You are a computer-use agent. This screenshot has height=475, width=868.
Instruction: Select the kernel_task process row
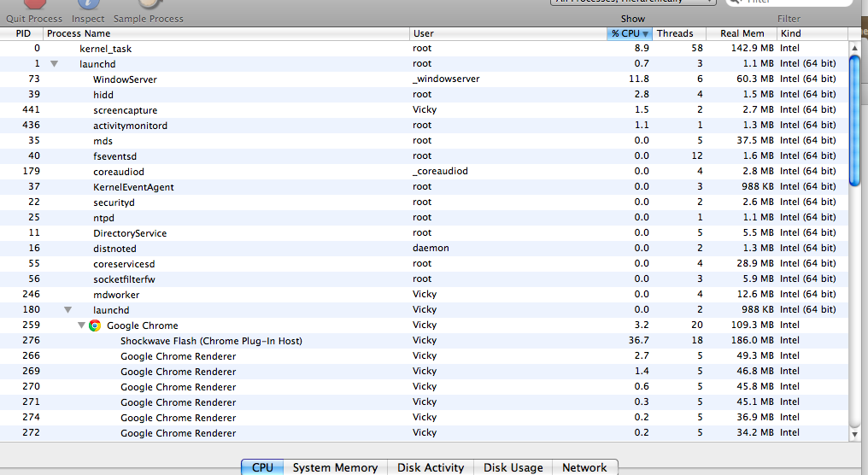pos(424,48)
